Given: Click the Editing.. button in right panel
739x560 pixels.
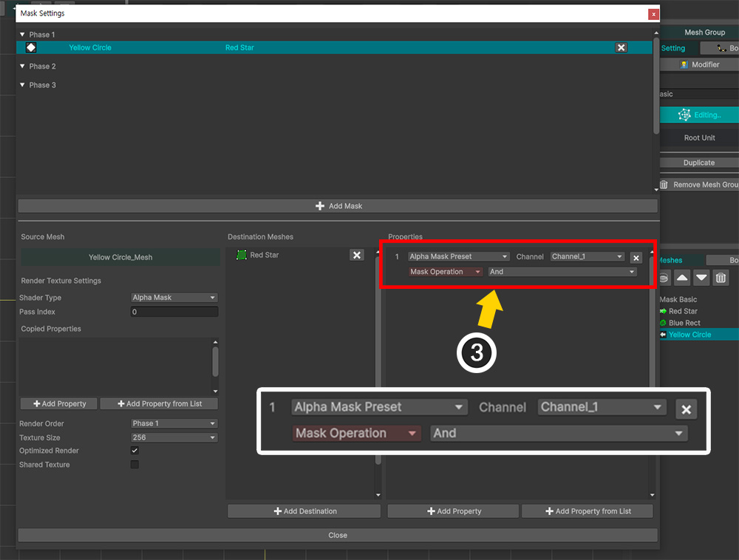Looking at the screenshot, I should (699, 115).
